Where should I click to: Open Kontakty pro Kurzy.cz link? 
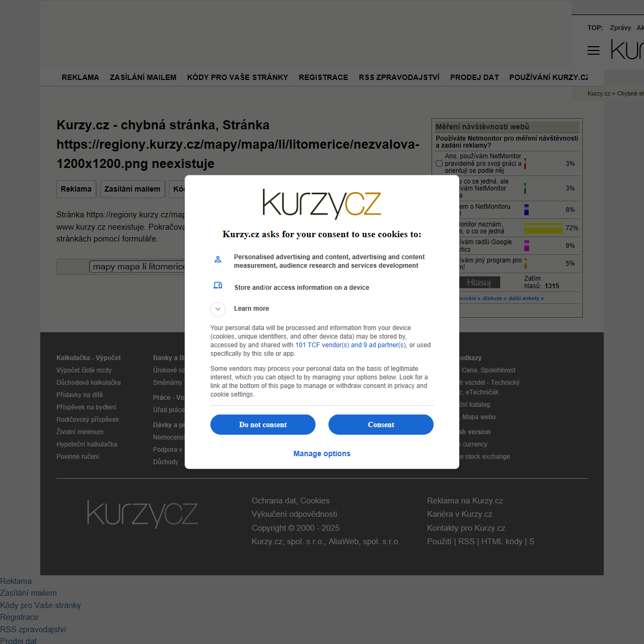[466, 528]
